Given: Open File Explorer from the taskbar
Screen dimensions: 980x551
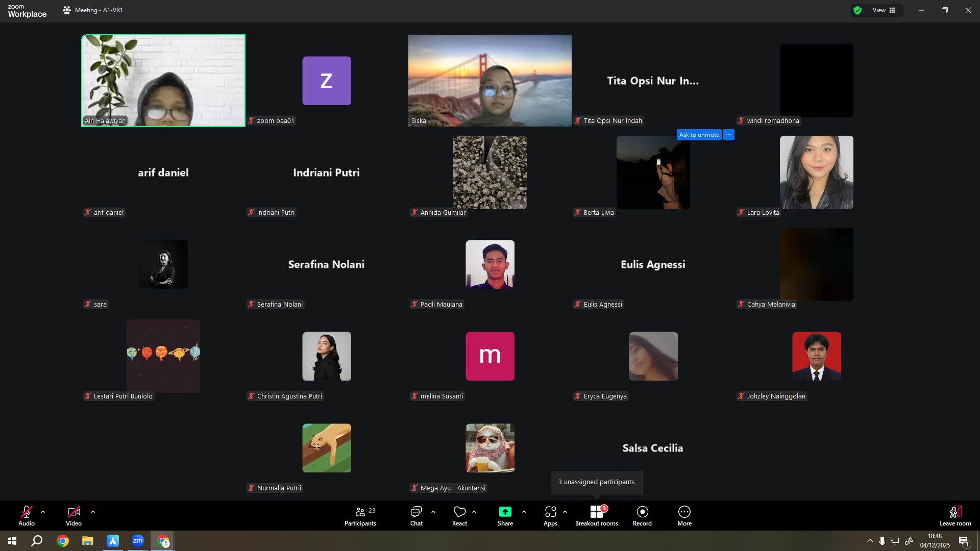Looking at the screenshot, I should point(88,541).
